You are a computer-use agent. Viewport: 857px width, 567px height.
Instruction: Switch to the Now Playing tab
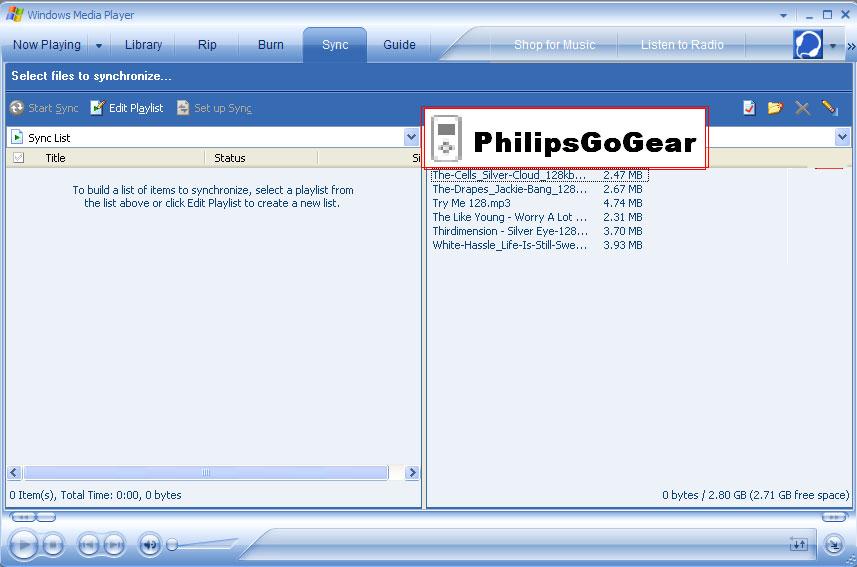(46, 45)
